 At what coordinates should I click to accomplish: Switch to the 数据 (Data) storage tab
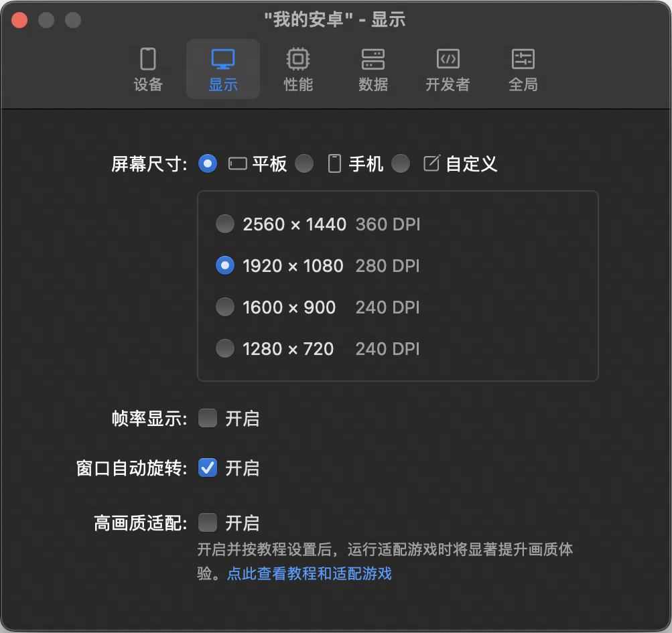click(373, 69)
